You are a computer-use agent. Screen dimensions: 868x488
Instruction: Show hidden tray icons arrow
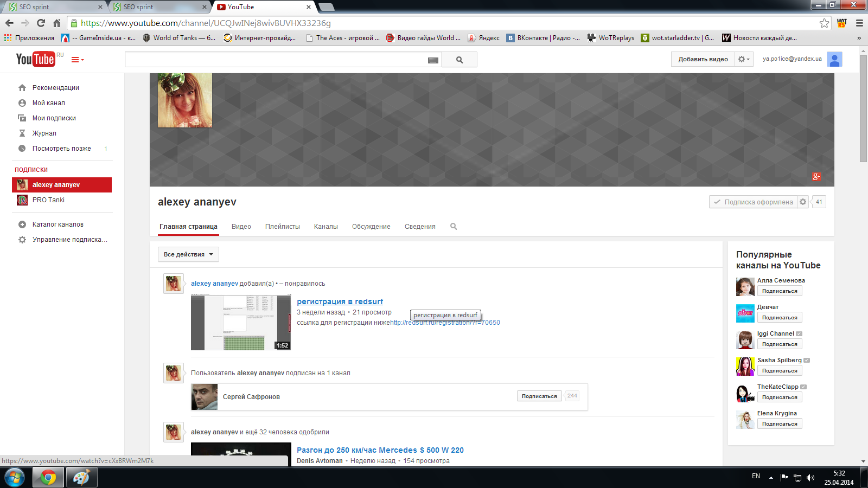(771, 478)
